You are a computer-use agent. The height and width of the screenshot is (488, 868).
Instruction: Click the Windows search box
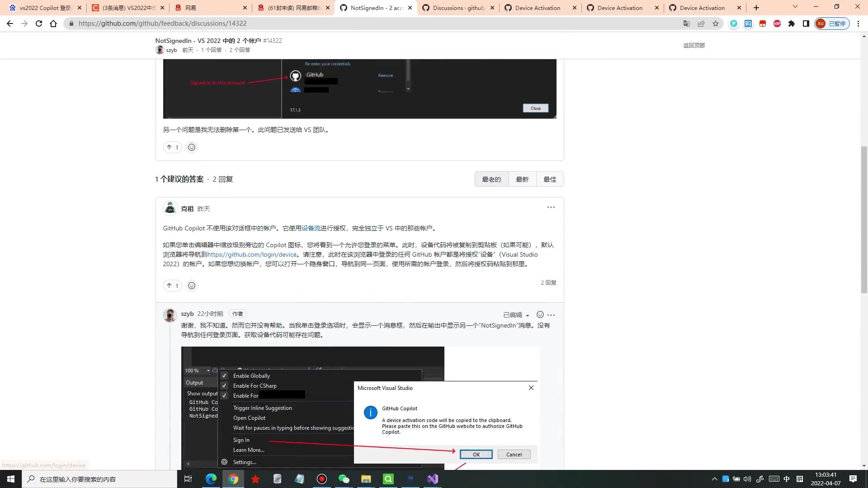99,479
